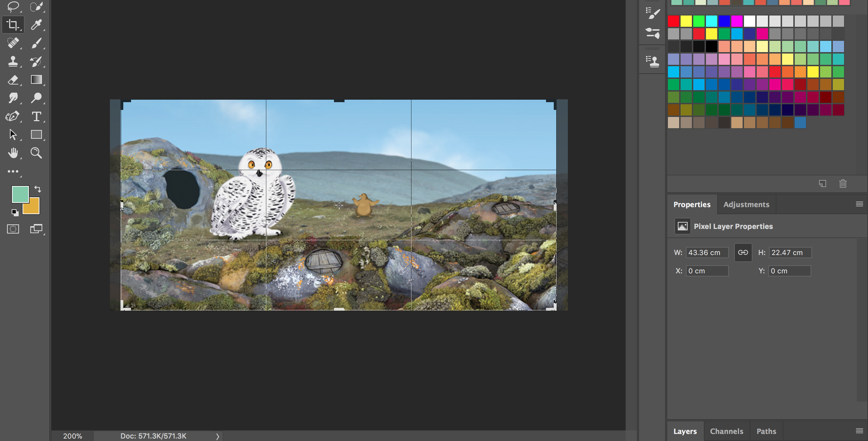Choose the Spot Healing Brush tool

(x=13, y=43)
